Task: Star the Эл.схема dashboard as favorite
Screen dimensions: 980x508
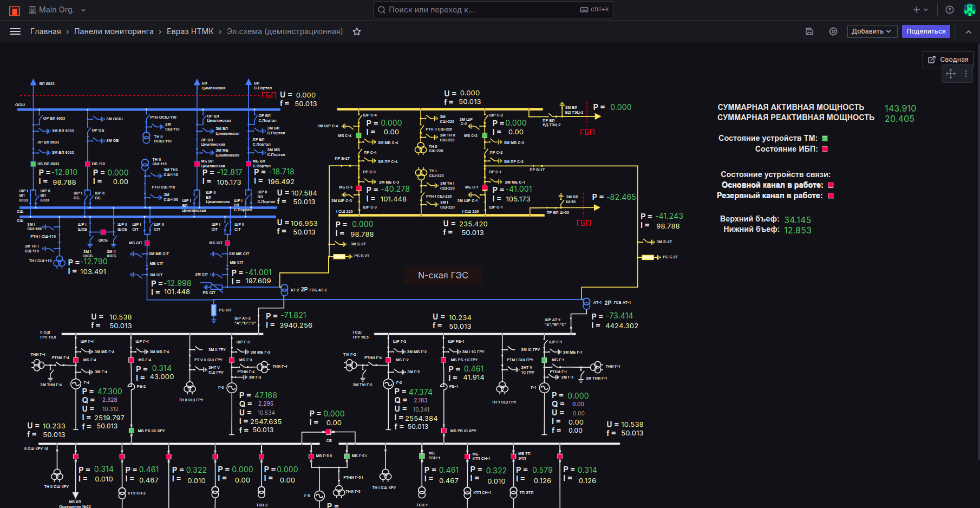Action: (x=357, y=31)
